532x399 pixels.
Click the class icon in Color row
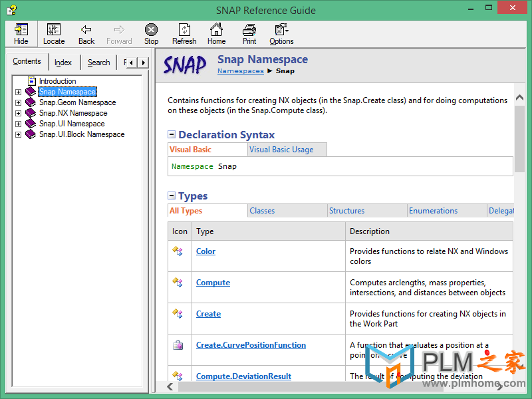click(178, 251)
